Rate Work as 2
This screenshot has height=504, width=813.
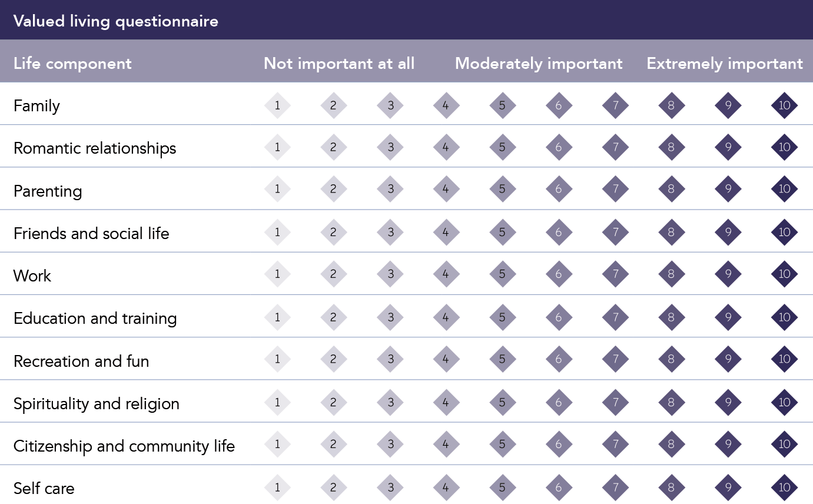coord(334,274)
